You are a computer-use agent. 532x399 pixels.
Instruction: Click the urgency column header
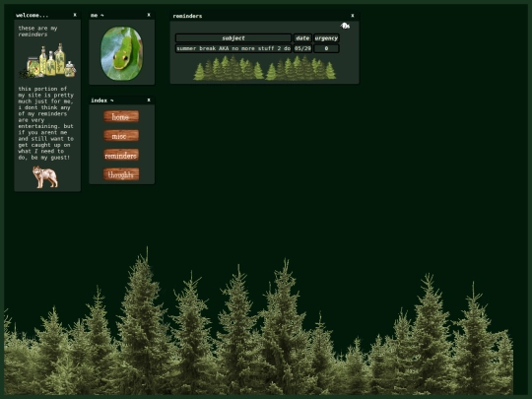click(326, 38)
